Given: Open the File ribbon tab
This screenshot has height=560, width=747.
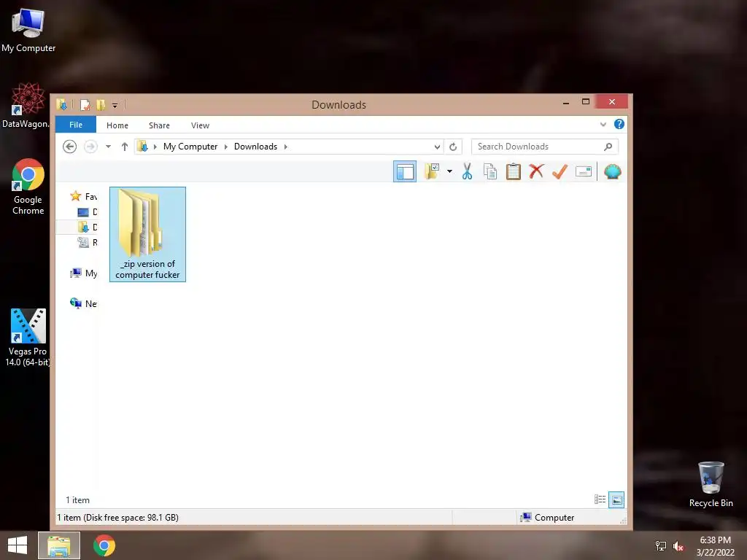Looking at the screenshot, I should [76, 125].
